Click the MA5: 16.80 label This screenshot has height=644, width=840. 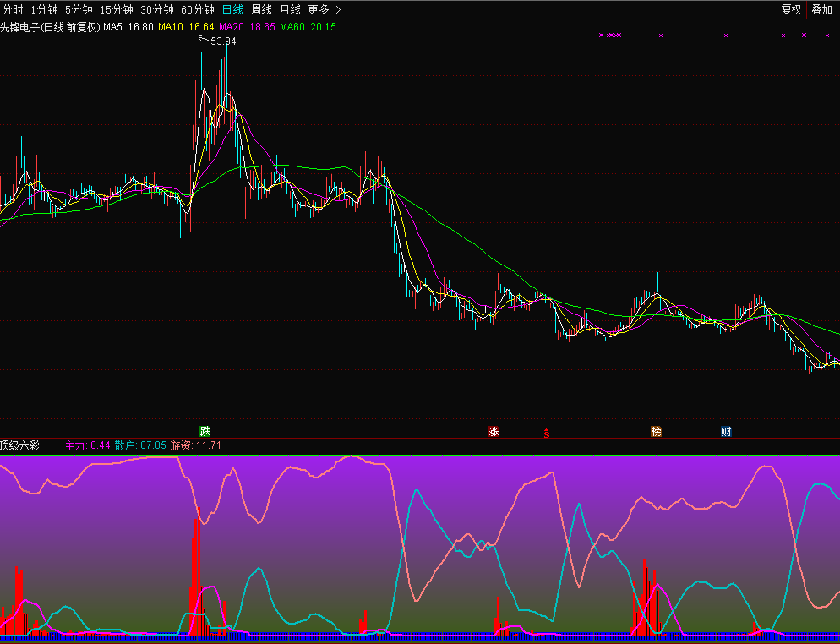(128, 27)
